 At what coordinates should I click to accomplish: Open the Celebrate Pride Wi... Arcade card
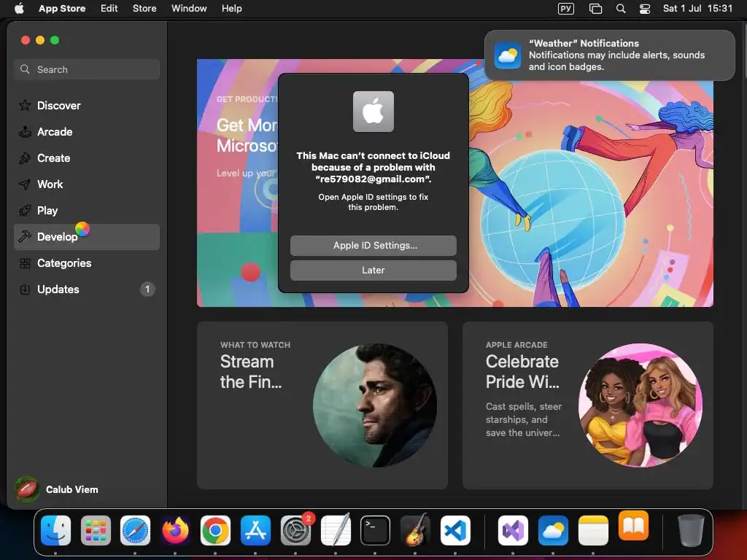pyautogui.click(x=588, y=405)
